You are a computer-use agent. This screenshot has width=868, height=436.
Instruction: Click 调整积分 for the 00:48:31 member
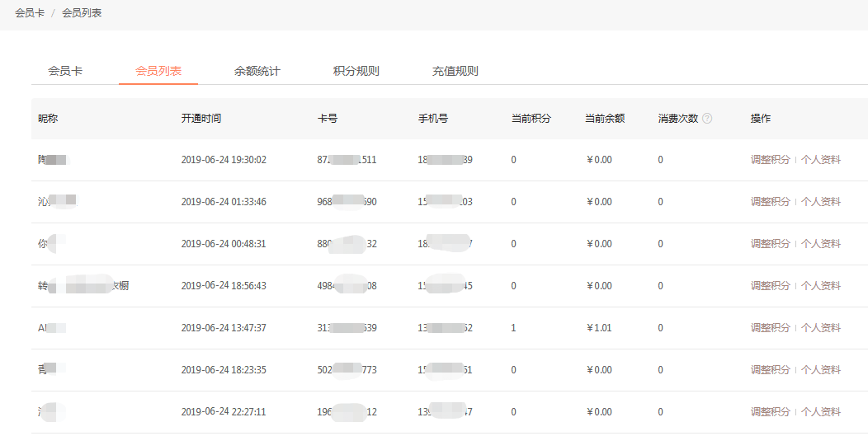tap(771, 244)
